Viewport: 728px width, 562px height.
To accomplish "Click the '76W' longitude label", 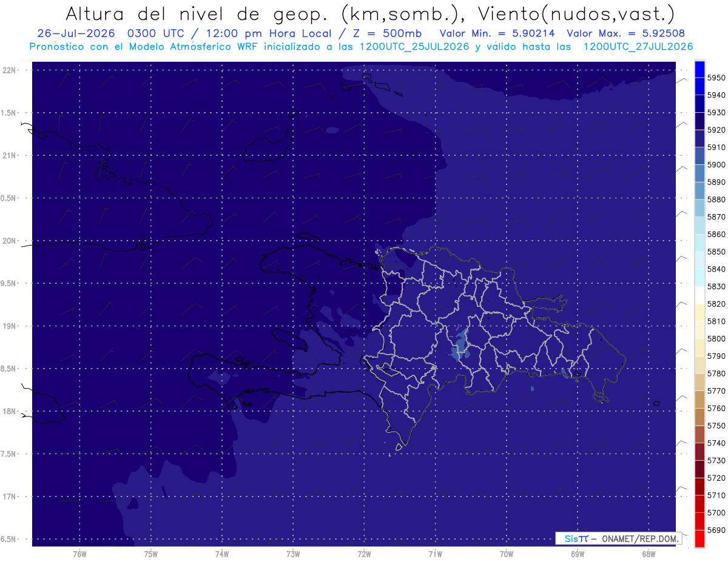I will click(x=79, y=554).
